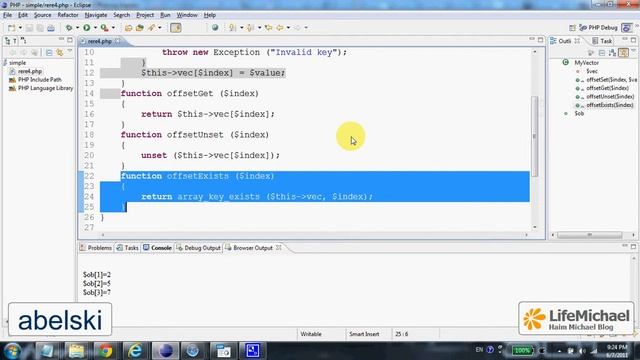This screenshot has height=360, width=640.
Task: Switch to the PHP Debug perspective
Action: (598, 28)
